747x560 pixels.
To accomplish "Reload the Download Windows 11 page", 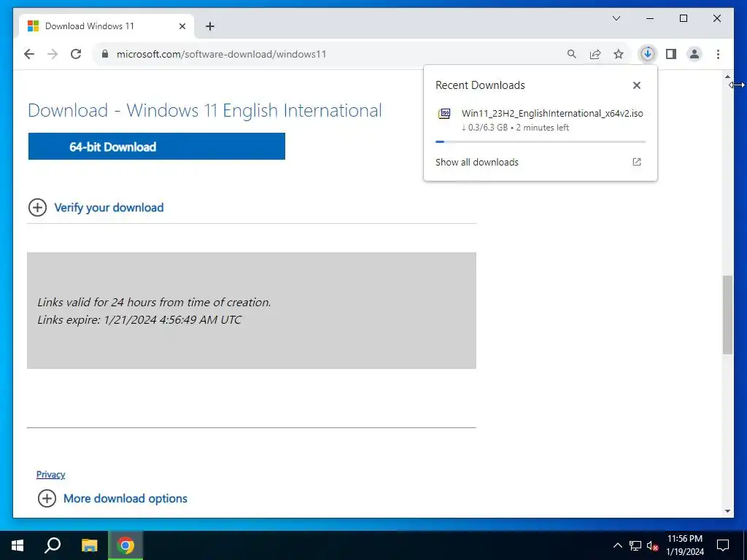I will [x=76, y=54].
